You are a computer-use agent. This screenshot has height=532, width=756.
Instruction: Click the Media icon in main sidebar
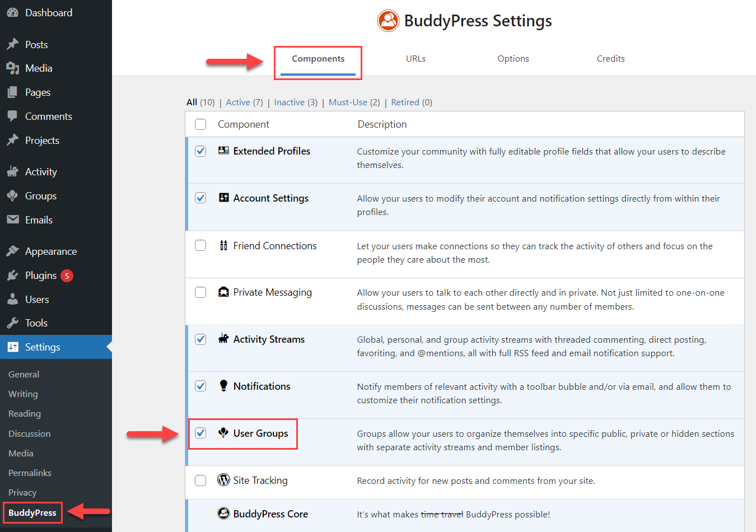(x=12, y=68)
